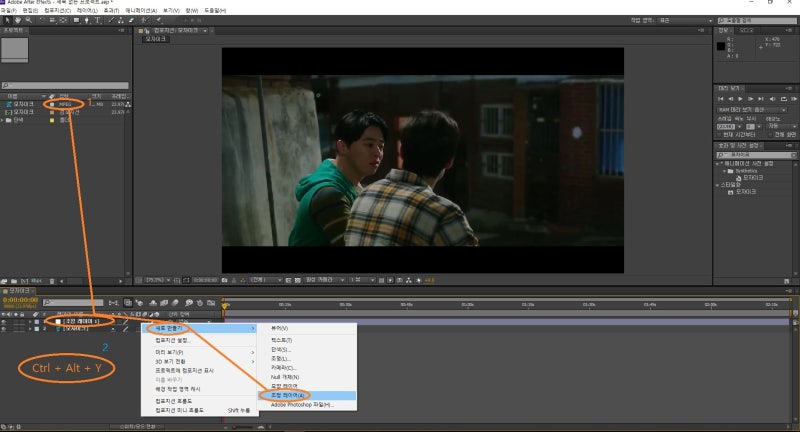Check the 'full screen' checkbox in Preview
Viewport: 800px width, 432px height.
pyautogui.click(x=770, y=135)
